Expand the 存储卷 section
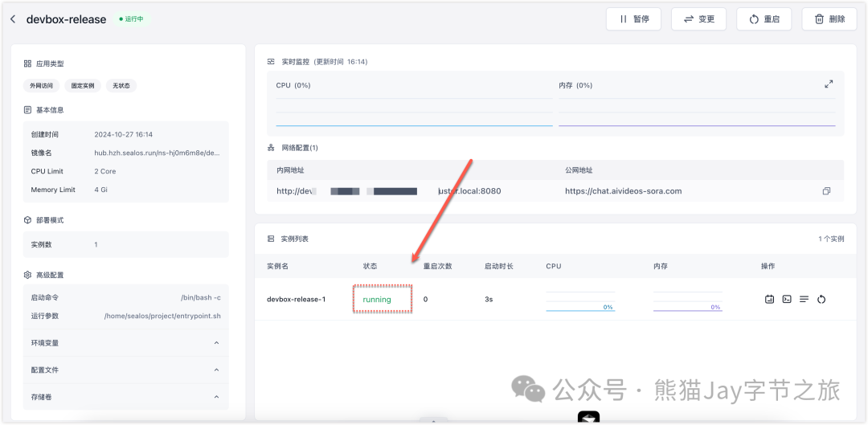The width and height of the screenshot is (868, 425). pos(125,398)
